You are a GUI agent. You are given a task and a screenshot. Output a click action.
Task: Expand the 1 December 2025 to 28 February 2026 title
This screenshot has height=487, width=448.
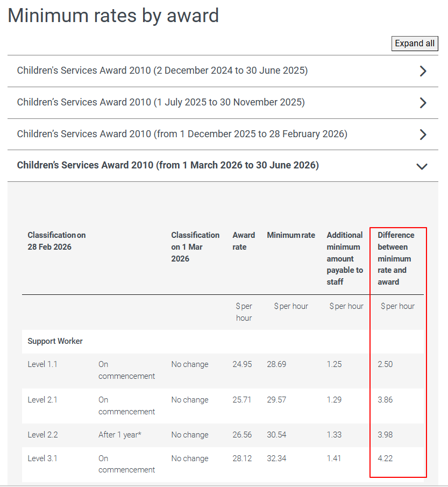[182, 134]
